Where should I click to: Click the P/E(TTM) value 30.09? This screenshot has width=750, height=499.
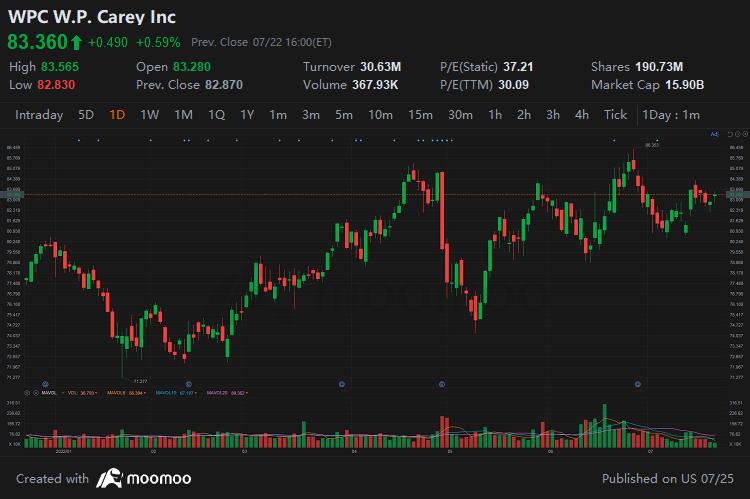click(x=514, y=85)
